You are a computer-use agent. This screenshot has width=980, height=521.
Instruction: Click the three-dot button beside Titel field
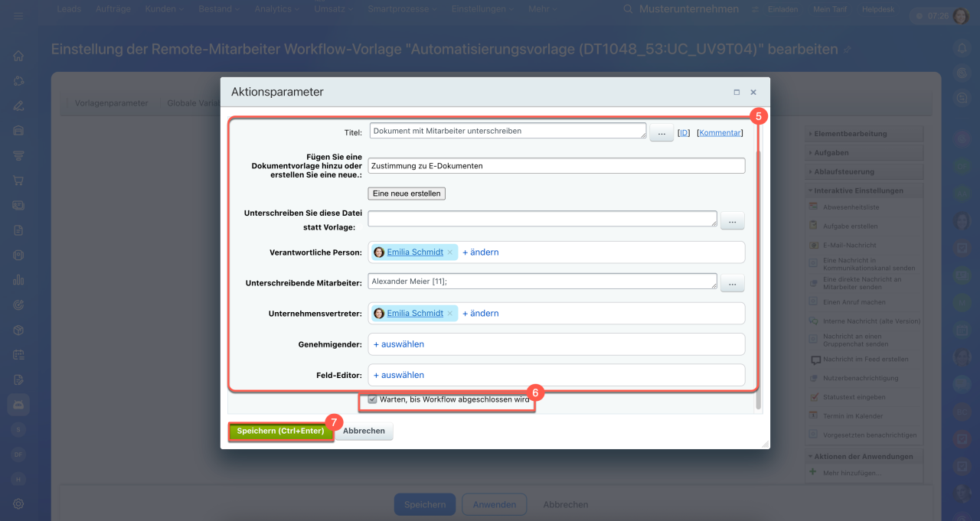pos(661,132)
